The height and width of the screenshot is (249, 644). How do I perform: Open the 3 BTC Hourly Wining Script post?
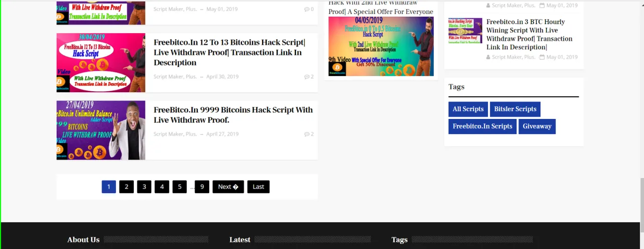pyautogui.click(x=529, y=34)
